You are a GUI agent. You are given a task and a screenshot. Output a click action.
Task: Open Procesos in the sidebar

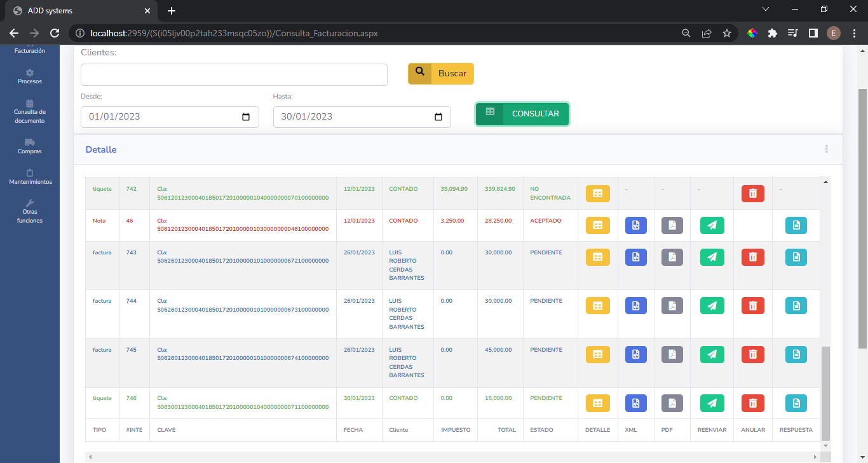pos(30,77)
